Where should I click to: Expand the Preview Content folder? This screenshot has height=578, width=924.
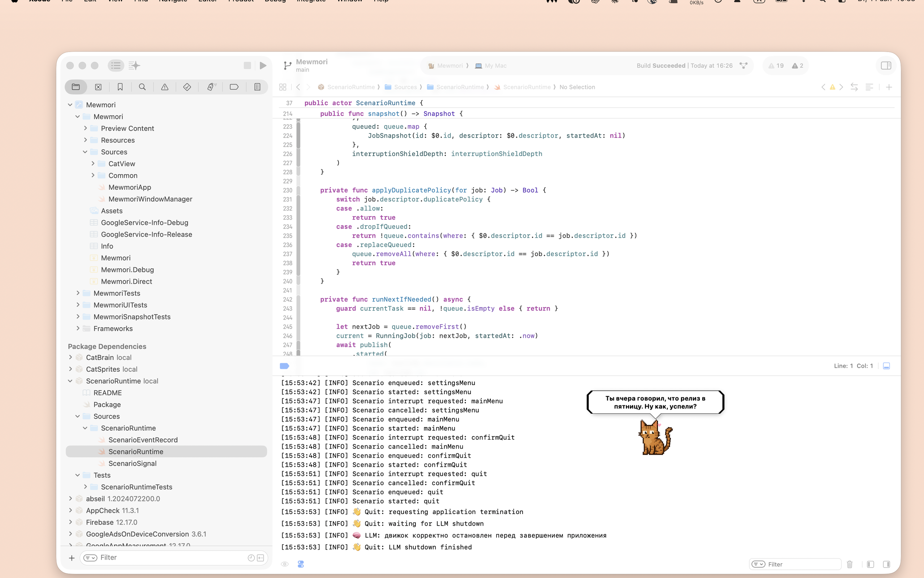tap(85, 128)
